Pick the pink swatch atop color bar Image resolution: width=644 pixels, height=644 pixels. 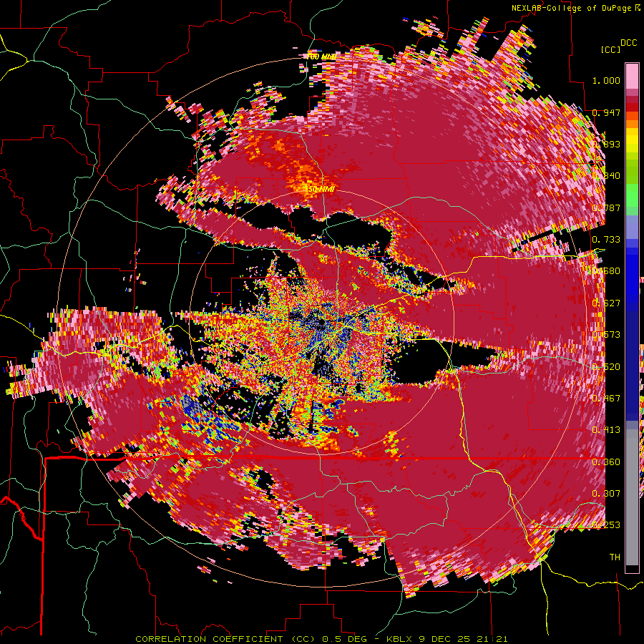tap(632, 76)
